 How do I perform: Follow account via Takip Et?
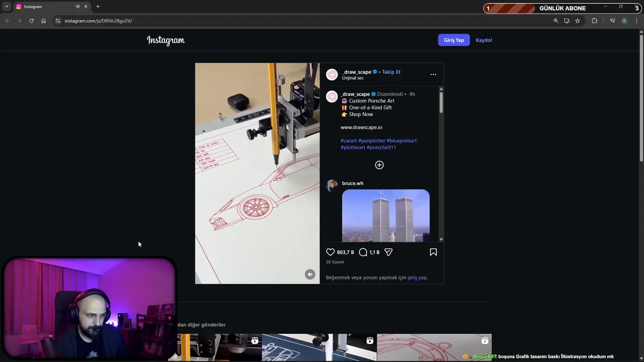pos(391,72)
